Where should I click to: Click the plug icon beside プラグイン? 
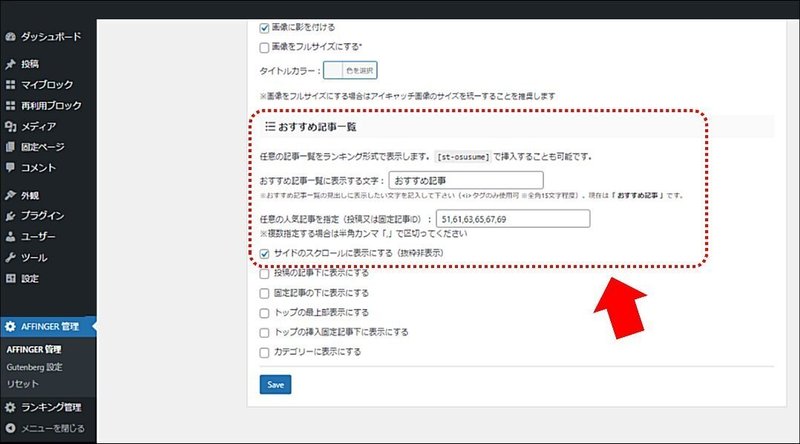coord(10,216)
